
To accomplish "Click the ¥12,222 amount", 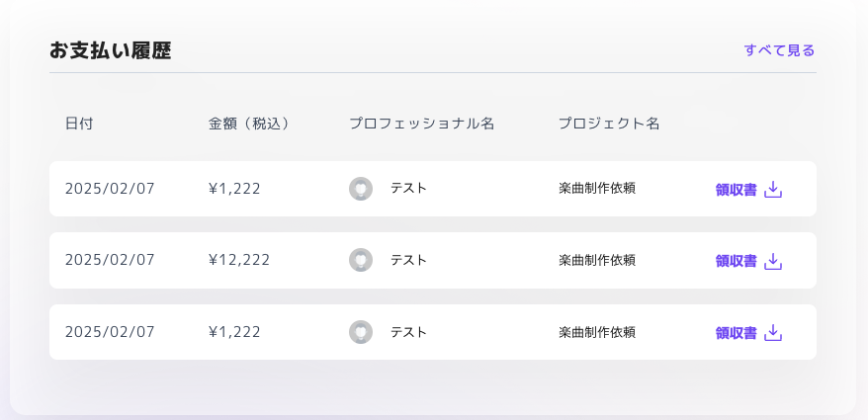I will [x=239, y=260].
